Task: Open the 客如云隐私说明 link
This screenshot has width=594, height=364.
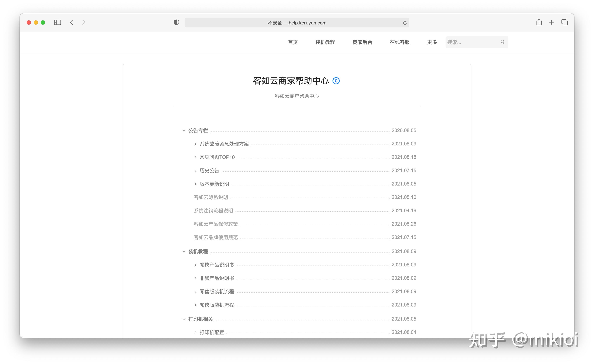Action: point(211,197)
